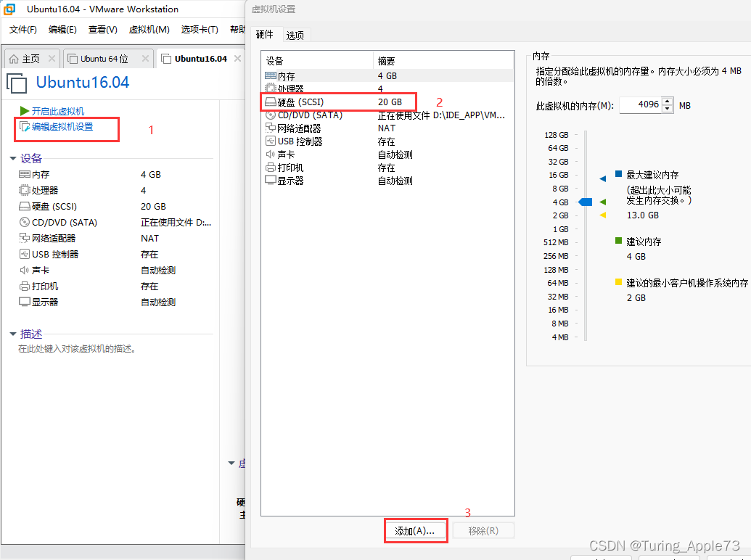The image size is (751, 560).
Task: Collapse the 设备 section in the main window
Action: coord(13,158)
